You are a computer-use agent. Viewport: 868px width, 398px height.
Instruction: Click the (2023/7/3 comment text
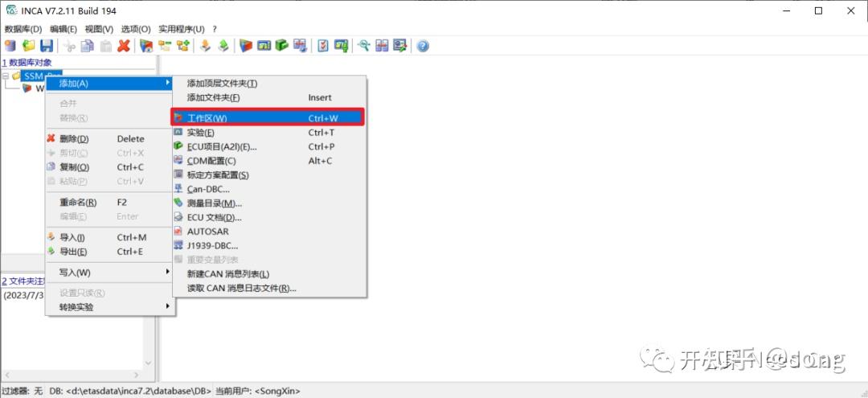24,295
